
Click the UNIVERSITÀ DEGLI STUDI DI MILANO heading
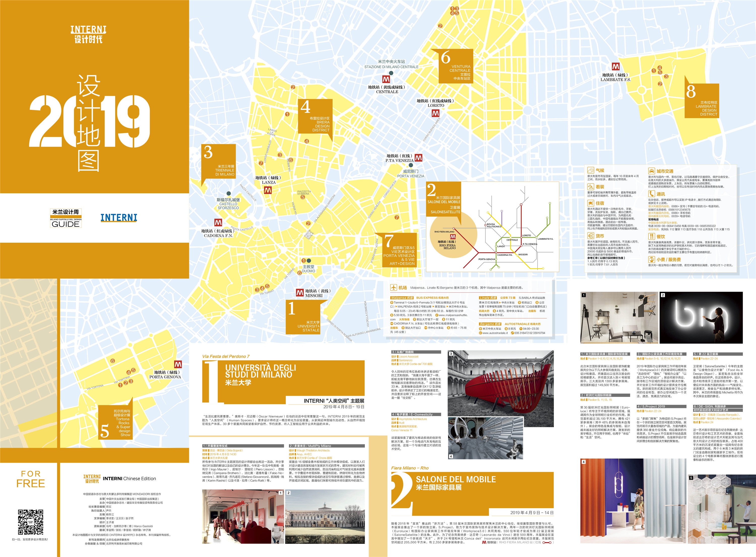pos(260,371)
